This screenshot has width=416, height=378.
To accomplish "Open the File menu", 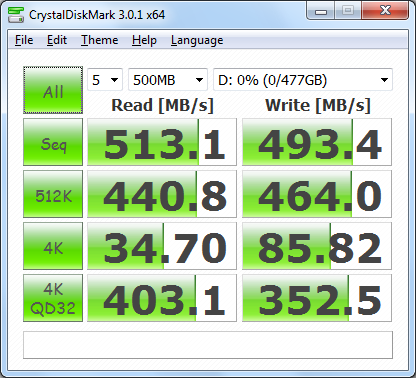I will pos(24,40).
